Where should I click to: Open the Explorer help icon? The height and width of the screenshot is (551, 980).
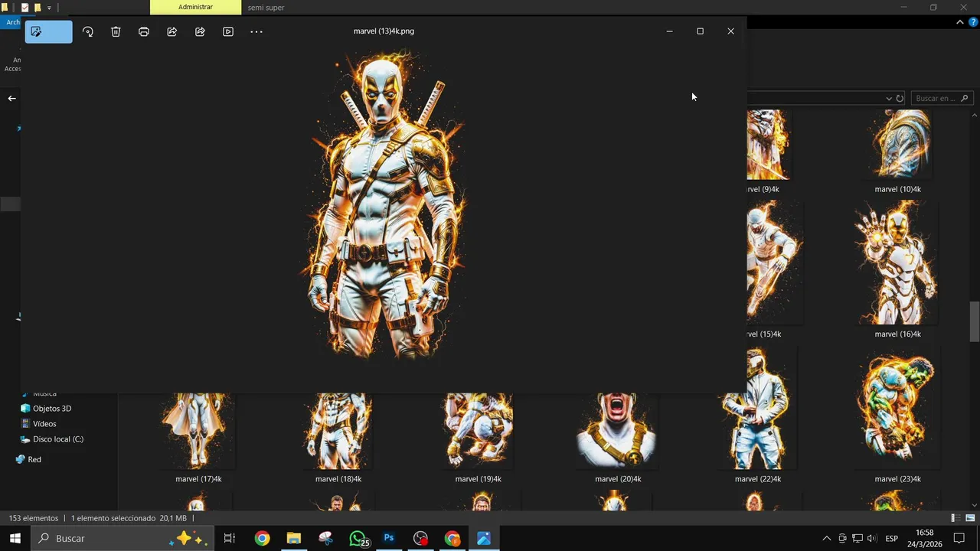point(973,22)
